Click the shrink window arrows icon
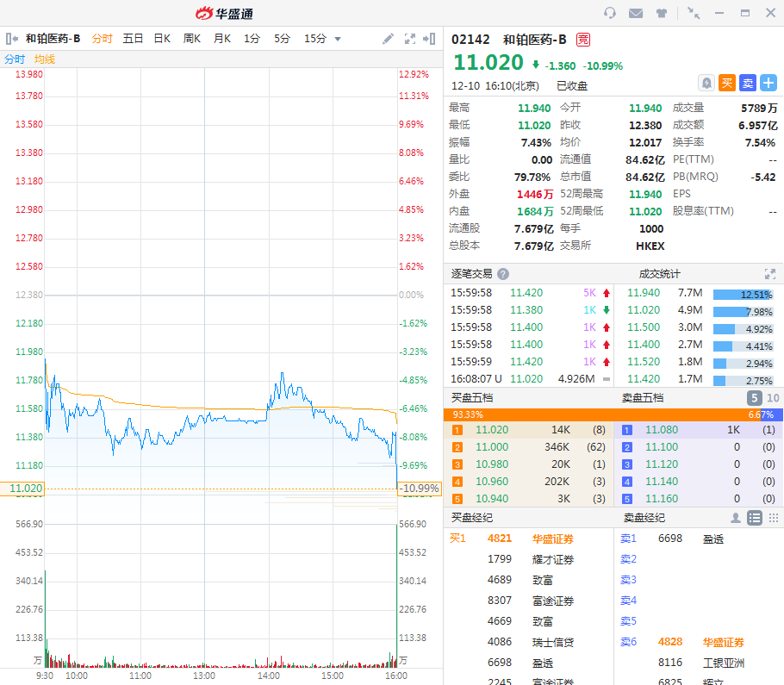Viewport: 784px width, 685px height. pos(694,13)
